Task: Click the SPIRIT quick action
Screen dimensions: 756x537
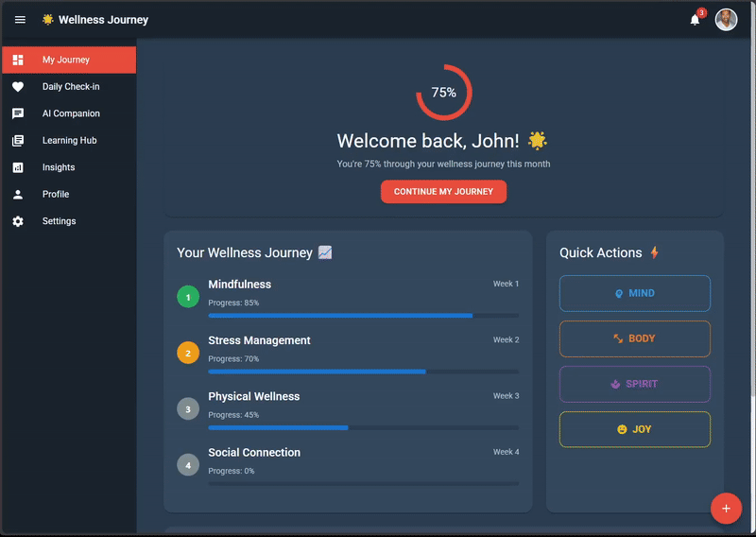Action: pyautogui.click(x=634, y=384)
